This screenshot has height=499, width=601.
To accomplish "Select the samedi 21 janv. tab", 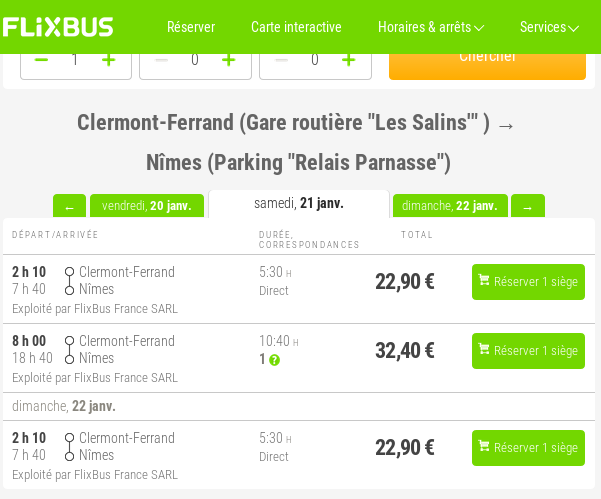I will point(299,204).
